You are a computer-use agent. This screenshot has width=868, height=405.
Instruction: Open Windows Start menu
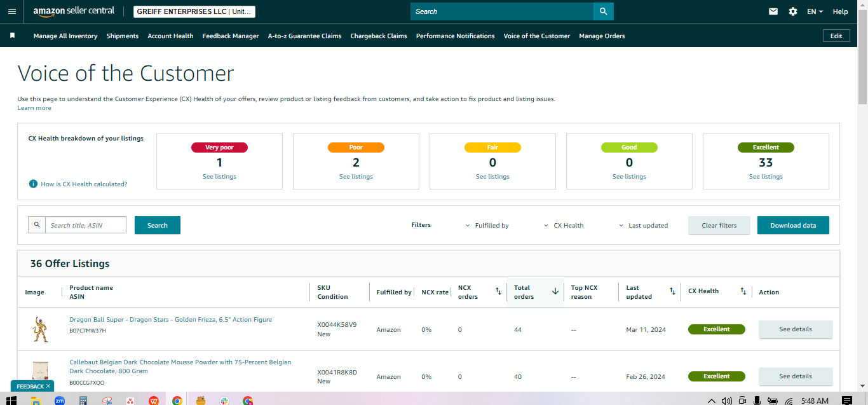coord(11,401)
